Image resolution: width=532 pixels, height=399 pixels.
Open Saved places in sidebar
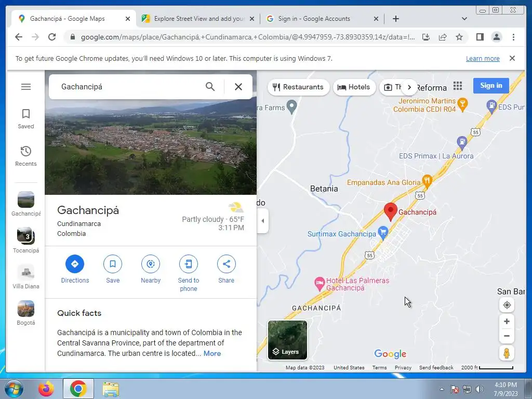click(26, 119)
